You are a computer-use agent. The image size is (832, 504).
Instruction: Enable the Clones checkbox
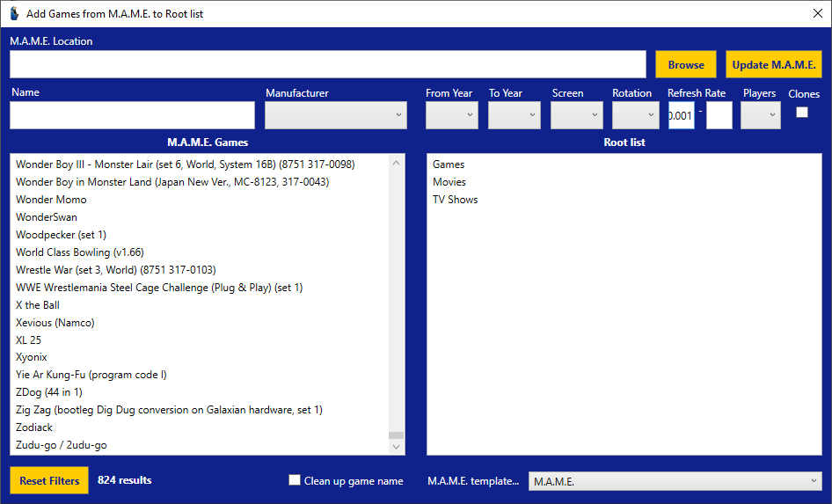802,112
